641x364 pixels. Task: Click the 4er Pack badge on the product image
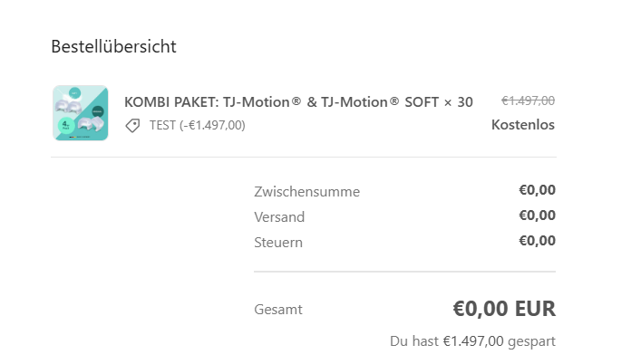(x=66, y=124)
